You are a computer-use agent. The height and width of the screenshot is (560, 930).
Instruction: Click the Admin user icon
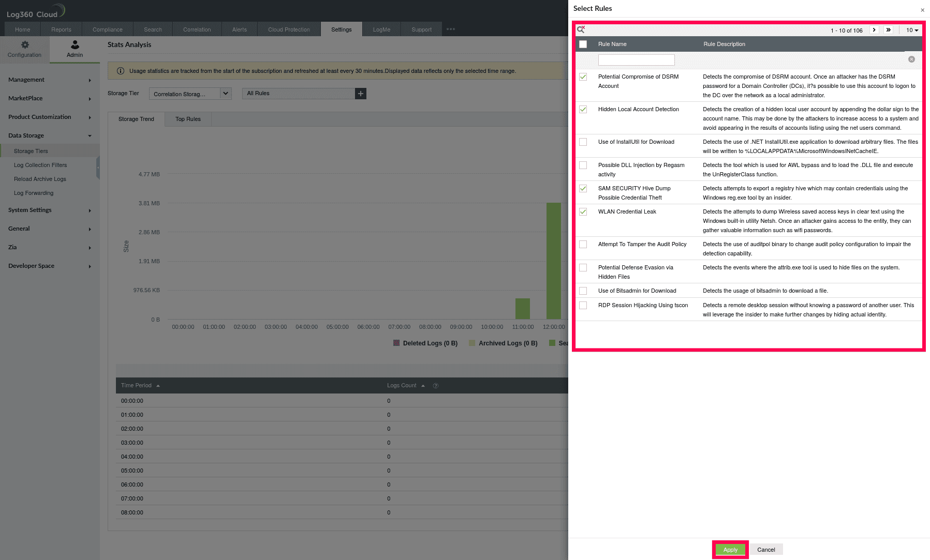tap(75, 45)
